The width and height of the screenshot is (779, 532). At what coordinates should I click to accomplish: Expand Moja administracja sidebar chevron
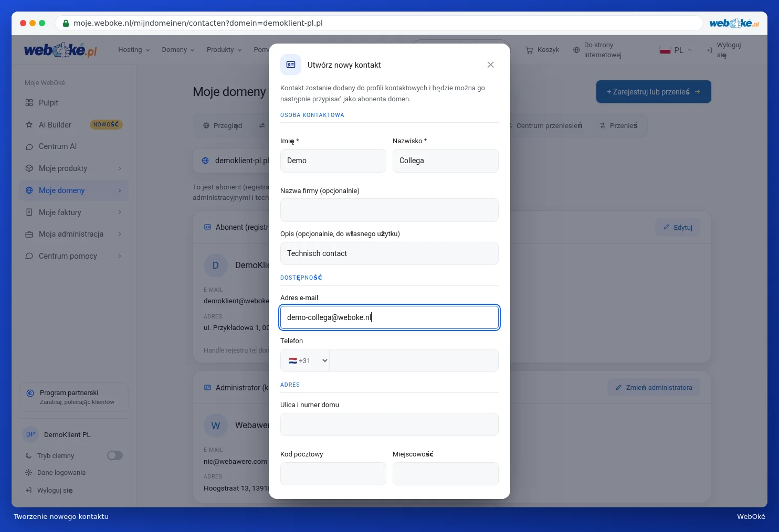click(x=120, y=234)
